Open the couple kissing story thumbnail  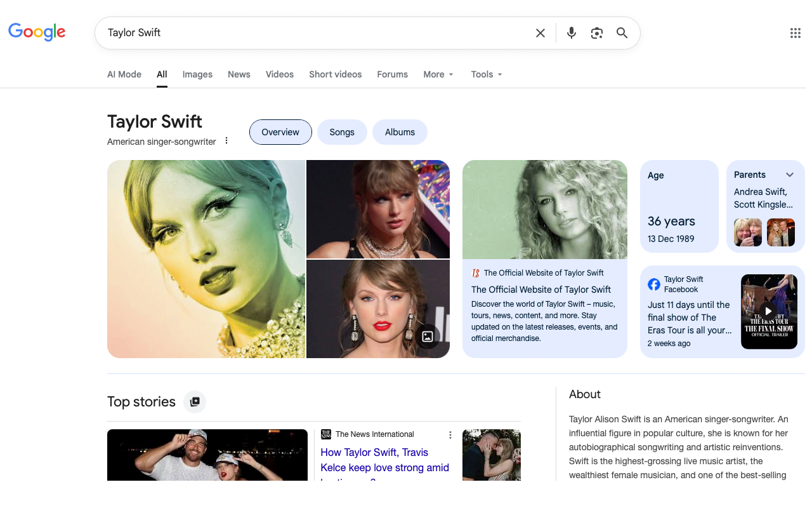pyautogui.click(x=492, y=455)
